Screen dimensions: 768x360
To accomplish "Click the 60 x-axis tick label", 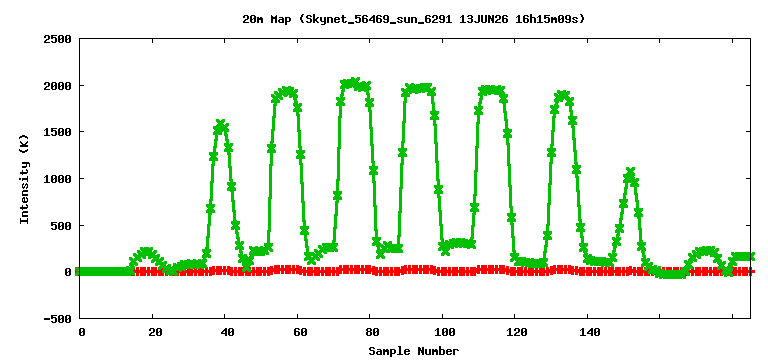I will 298,333.
